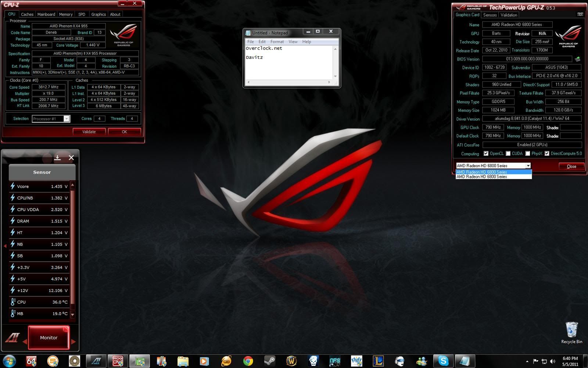Viewport: 588px width, 368px height.
Task: Open the AI Suite taskbar icon
Action: click(96, 361)
